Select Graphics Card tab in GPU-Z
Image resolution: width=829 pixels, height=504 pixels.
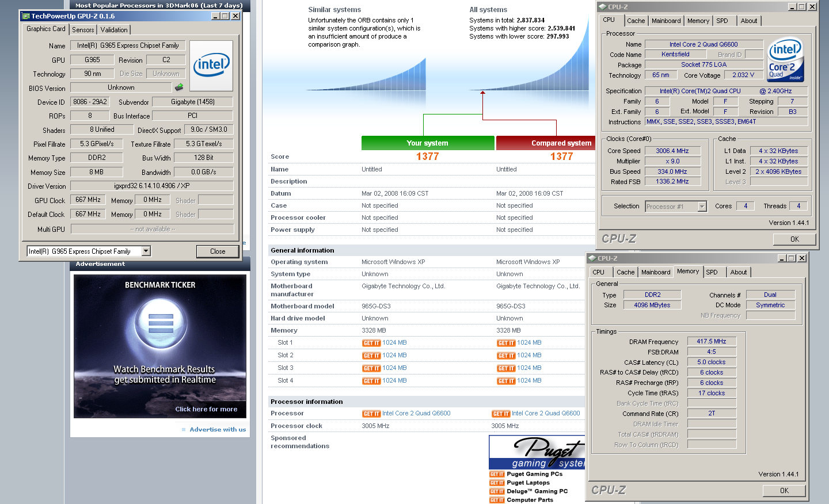[46, 29]
